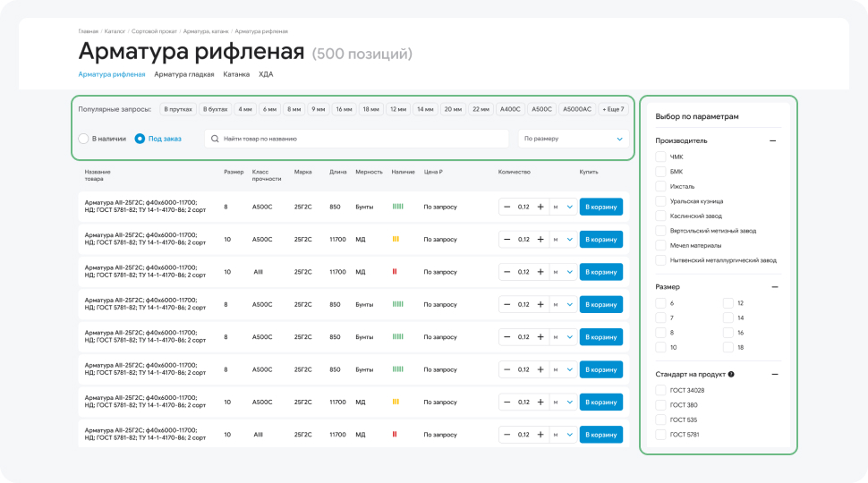Image resolution: width=868 pixels, height=483 pixels.
Task: Open the По размеру sorting dropdown
Action: [574, 139]
